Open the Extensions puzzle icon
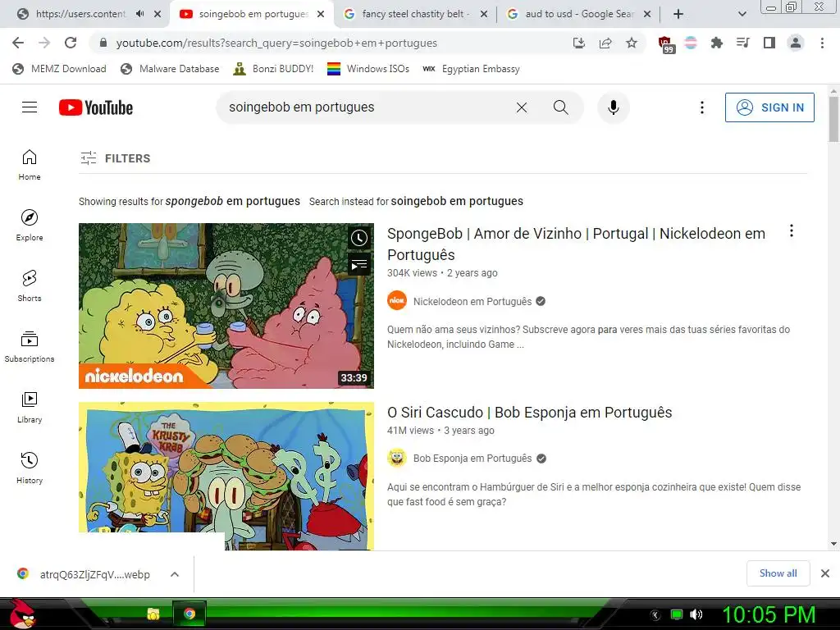The height and width of the screenshot is (630, 840). (716, 43)
